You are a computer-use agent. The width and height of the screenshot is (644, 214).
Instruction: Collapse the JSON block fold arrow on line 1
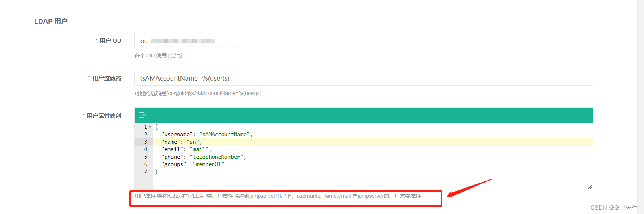(x=150, y=127)
